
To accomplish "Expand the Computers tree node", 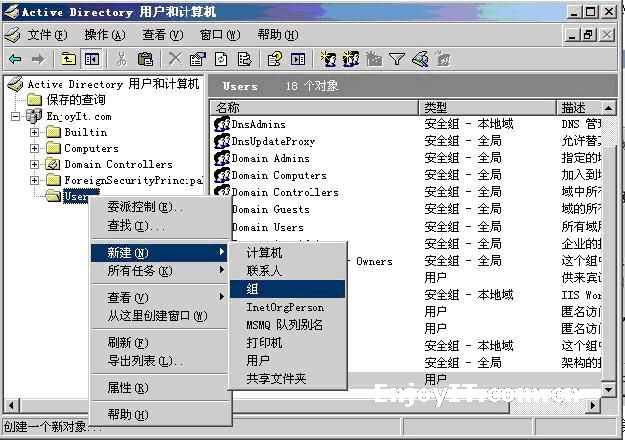I will [x=34, y=148].
